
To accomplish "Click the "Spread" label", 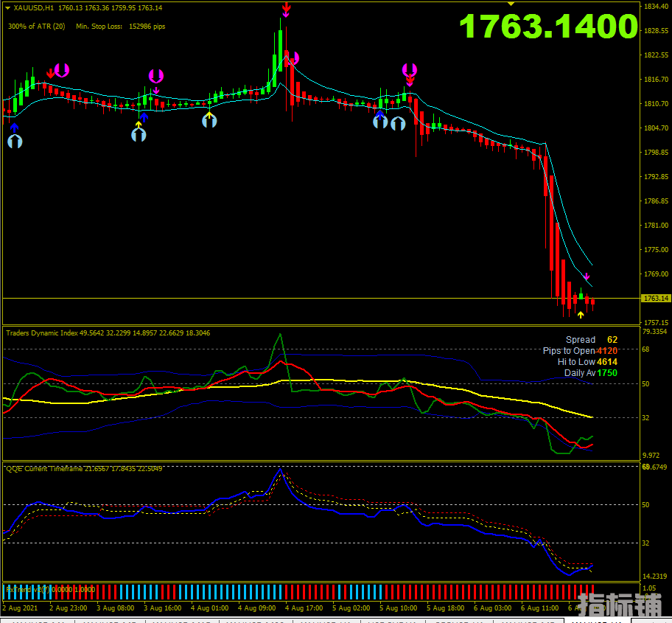I will 581,340.
